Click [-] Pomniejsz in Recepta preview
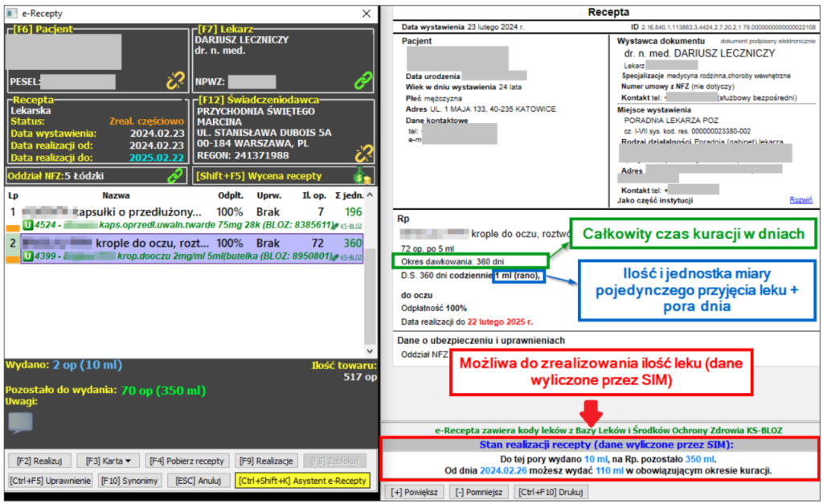The image size is (823, 504). click(479, 492)
